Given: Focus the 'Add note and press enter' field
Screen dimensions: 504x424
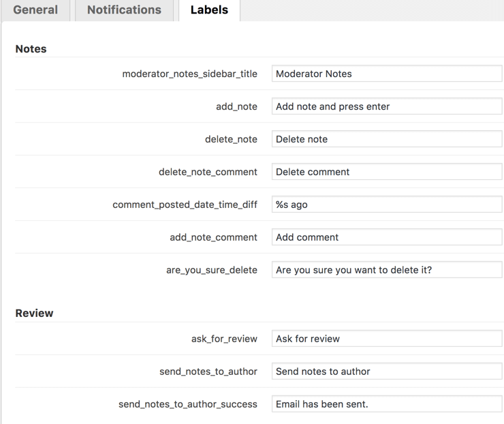Looking at the screenshot, I should click(x=386, y=106).
